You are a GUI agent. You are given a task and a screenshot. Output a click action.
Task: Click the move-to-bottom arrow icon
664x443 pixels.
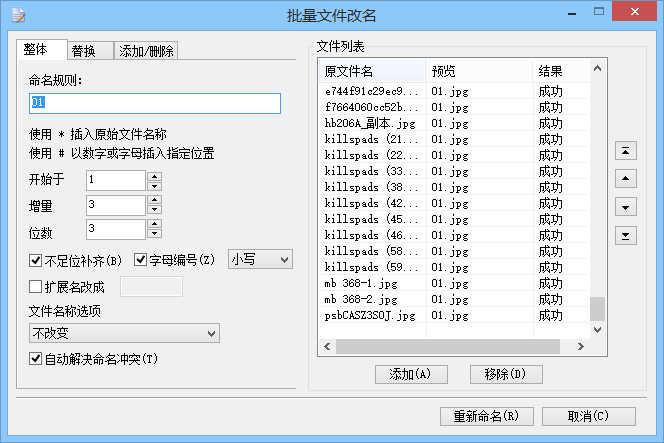[625, 236]
